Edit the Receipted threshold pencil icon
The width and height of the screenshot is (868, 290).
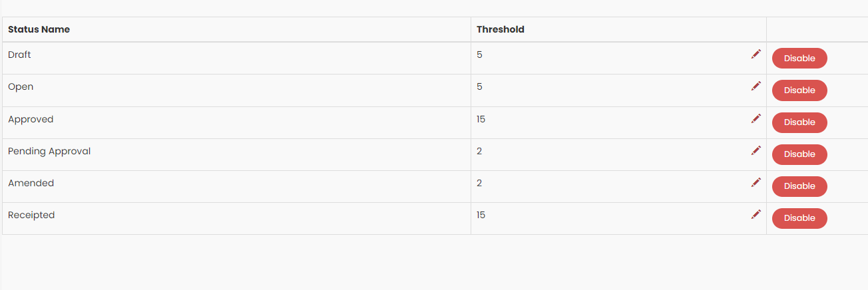(x=756, y=214)
